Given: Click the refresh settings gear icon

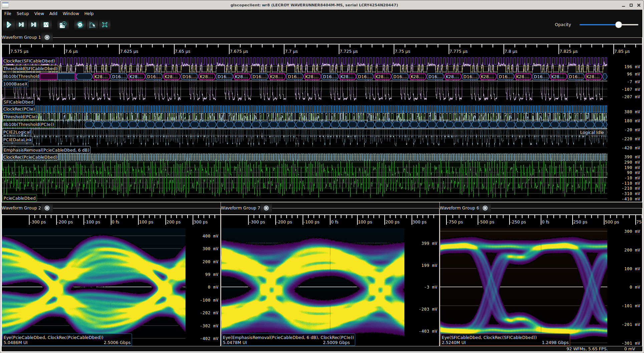Looking at the screenshot, I should (x=80, y=25).
